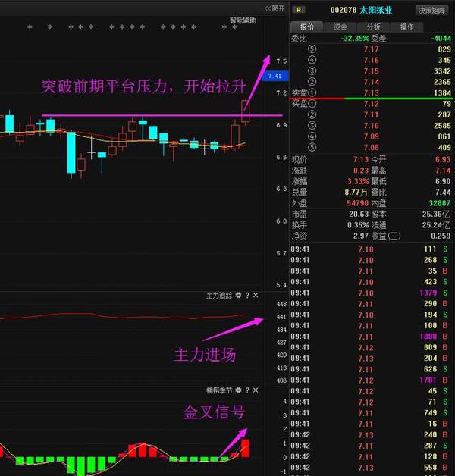
Task: Click the 决策矩阵 button
Action: [x=434, y=10]
